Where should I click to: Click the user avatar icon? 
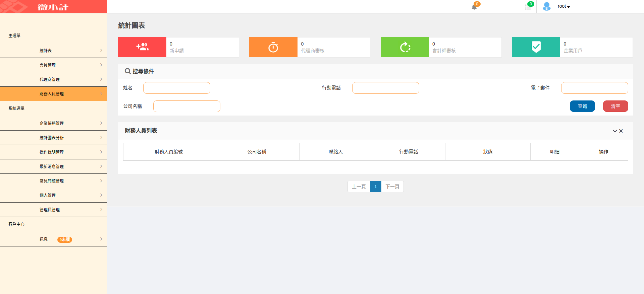point(546,6)
